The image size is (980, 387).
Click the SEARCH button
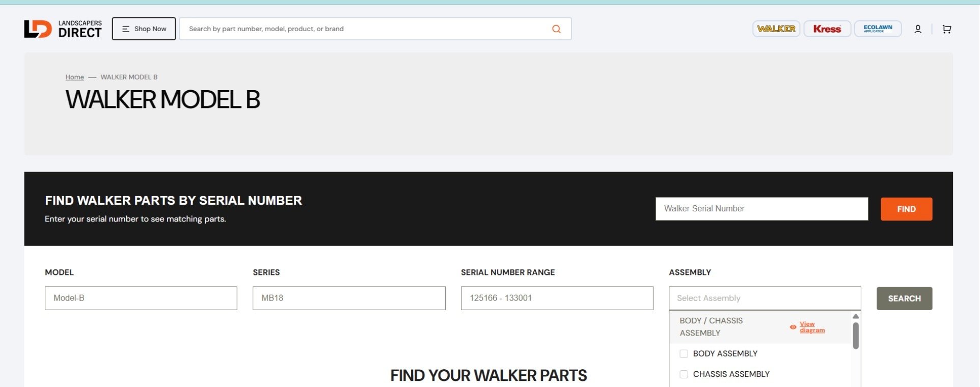coord(904,298)
